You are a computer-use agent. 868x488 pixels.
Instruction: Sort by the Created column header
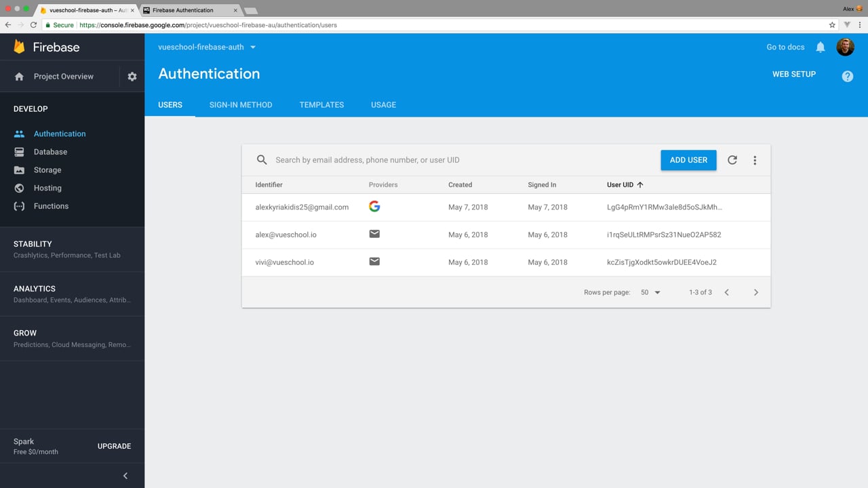[460, 184]
